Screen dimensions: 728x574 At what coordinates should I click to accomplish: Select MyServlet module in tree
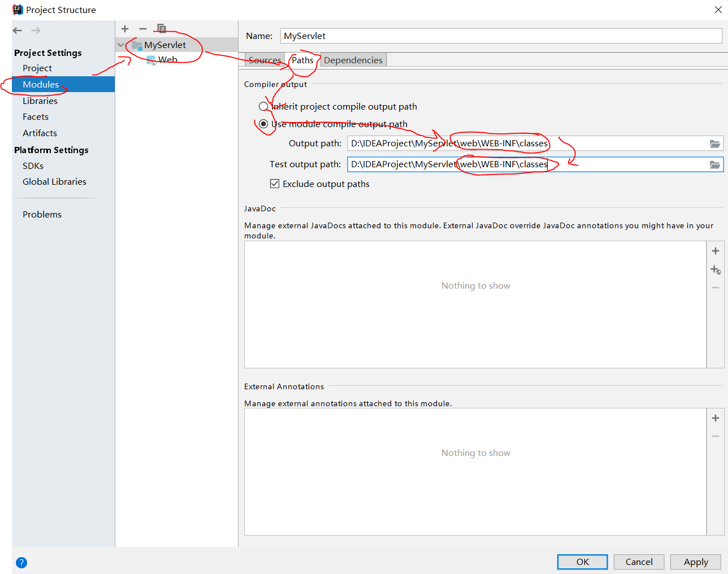point(165,45)
